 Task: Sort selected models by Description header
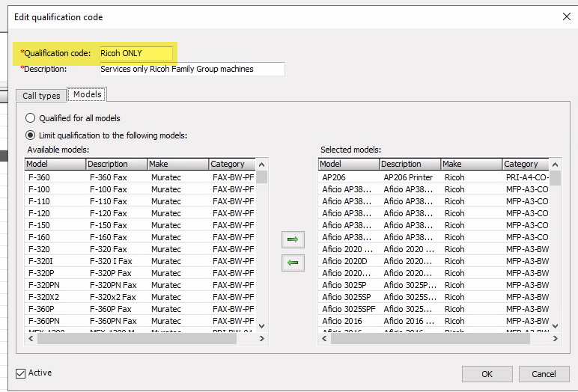click(x=410, y=164)
